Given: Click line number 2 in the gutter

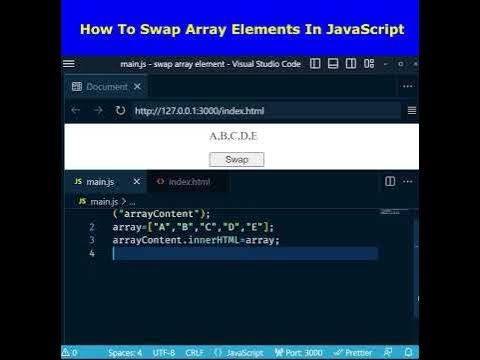Looking at the screenshot, I should click(x=92, y=227).
